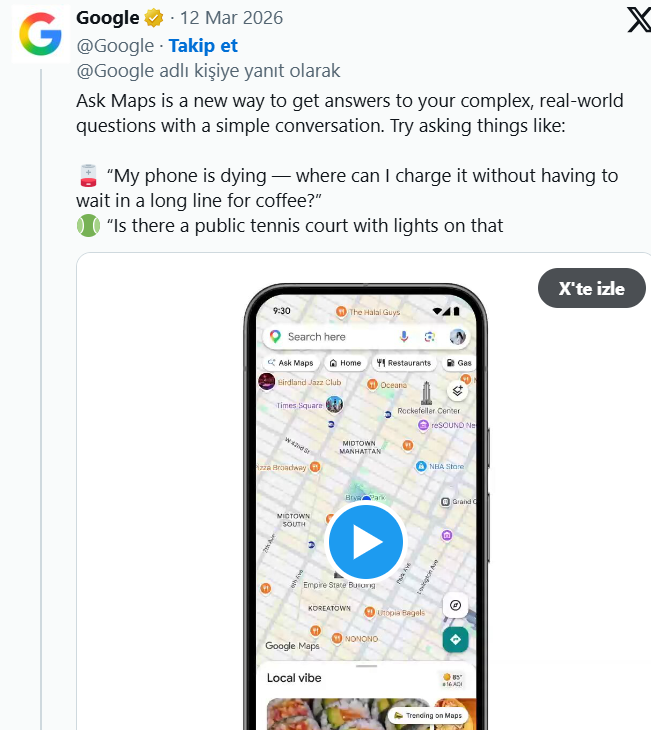
Task: Play the embedded video
Action: tap(365, 541)
